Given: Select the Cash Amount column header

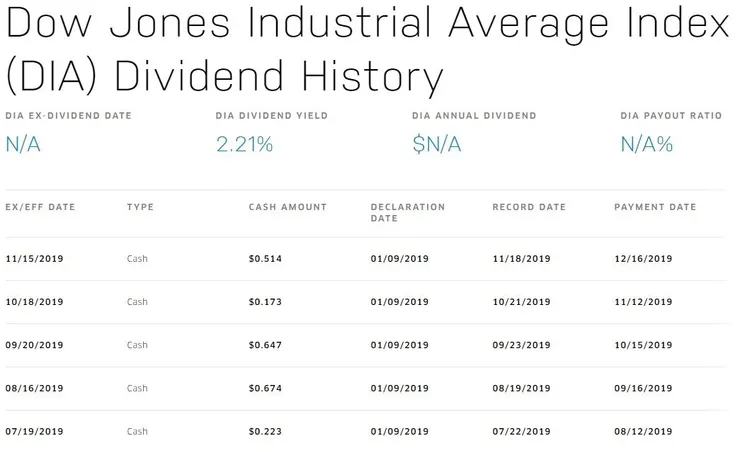Looking at the screenshot, I should coord(287,207).
